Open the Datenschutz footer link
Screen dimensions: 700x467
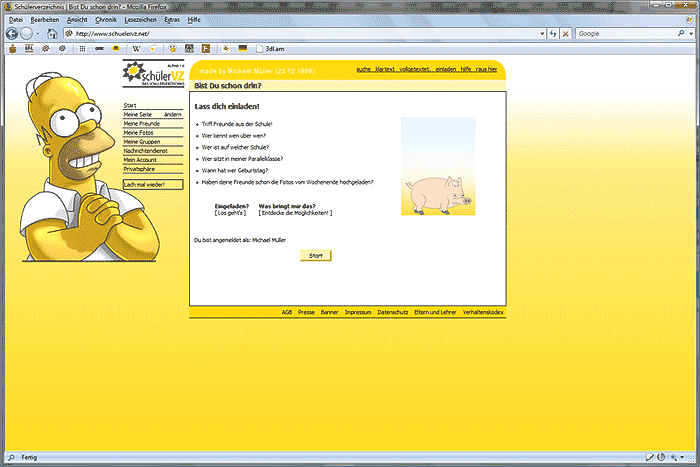click(x=393, y=312)
